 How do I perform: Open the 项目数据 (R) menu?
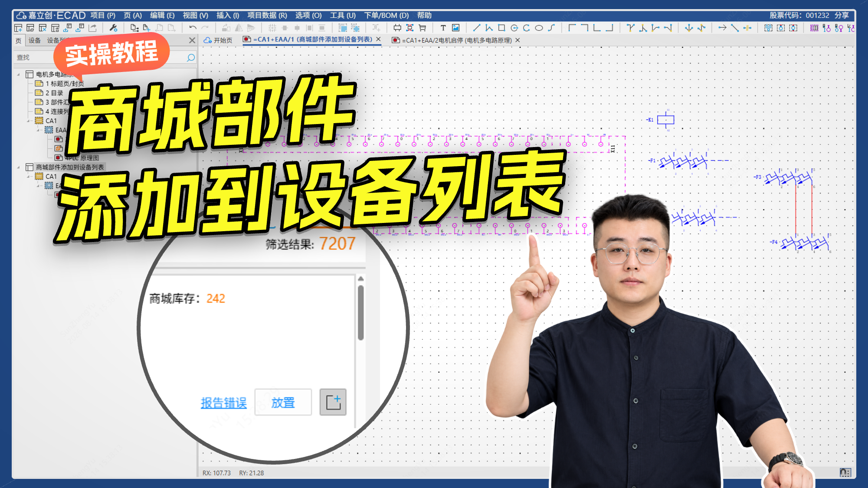pyautogui.click(x=267, y=15)
